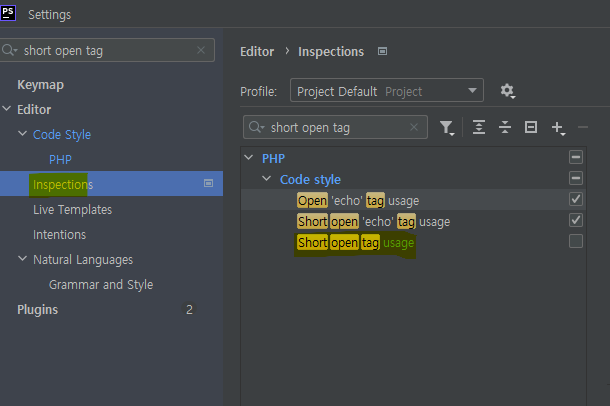Collapse the PHP inspections group

point(249,158)
